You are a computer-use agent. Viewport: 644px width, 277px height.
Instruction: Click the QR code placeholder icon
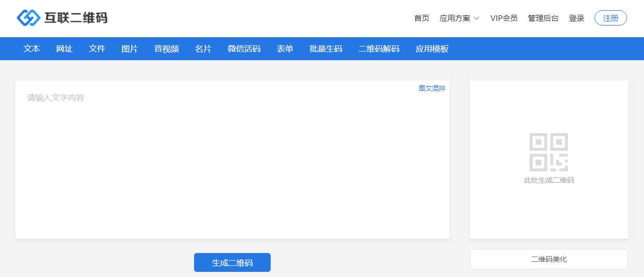tap(548, 152)
